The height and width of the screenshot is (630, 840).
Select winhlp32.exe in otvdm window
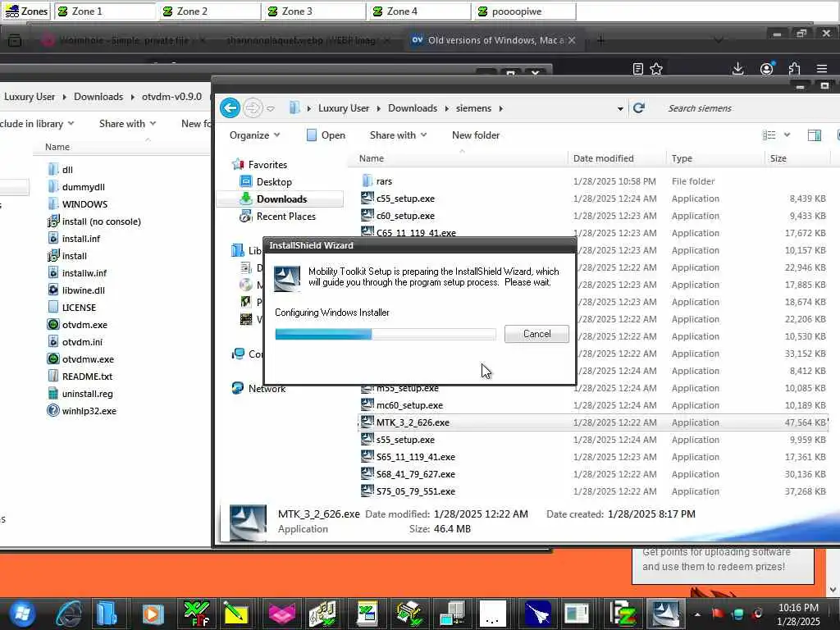[89, 411]
